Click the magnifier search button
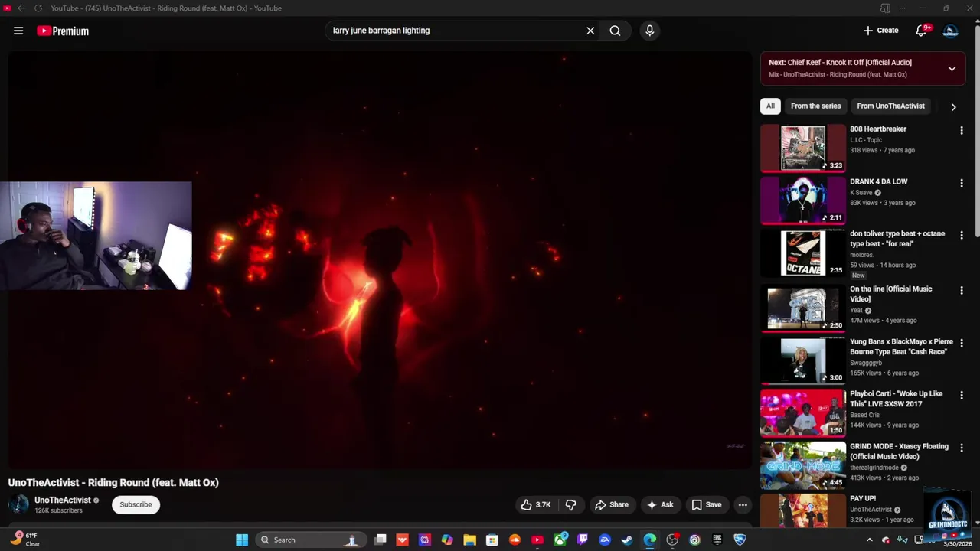 (615, 31)
